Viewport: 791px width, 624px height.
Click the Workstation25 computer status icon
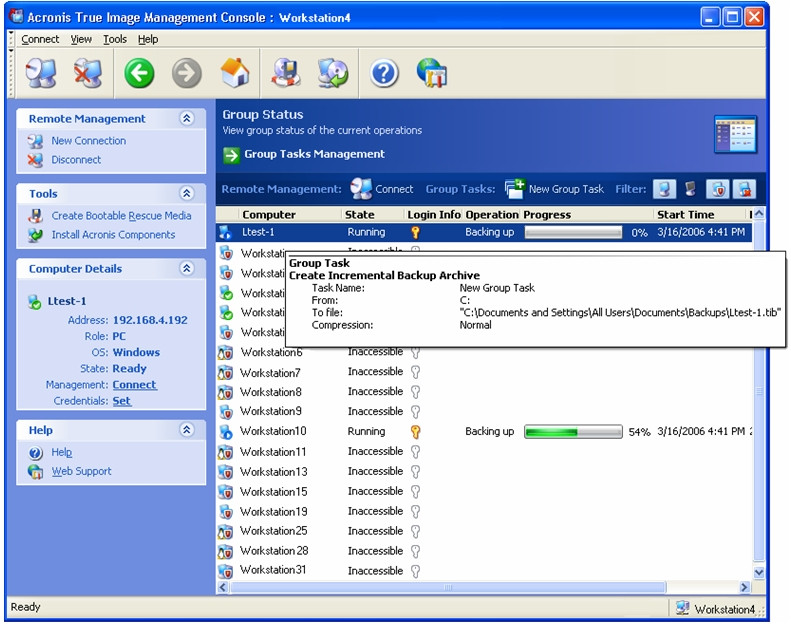pyautogui.click(x=225, y=532)
